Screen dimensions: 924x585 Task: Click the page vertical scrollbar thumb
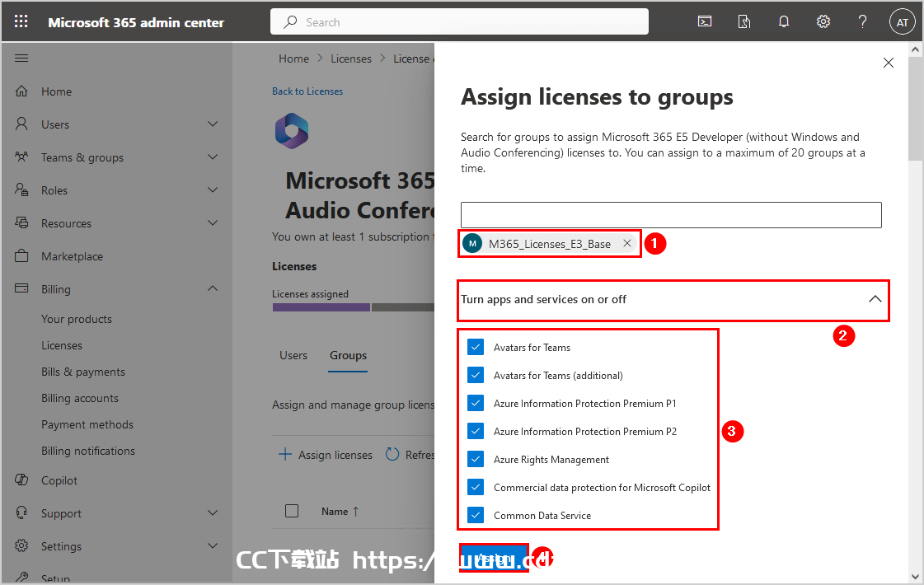[x=915, y=109]
